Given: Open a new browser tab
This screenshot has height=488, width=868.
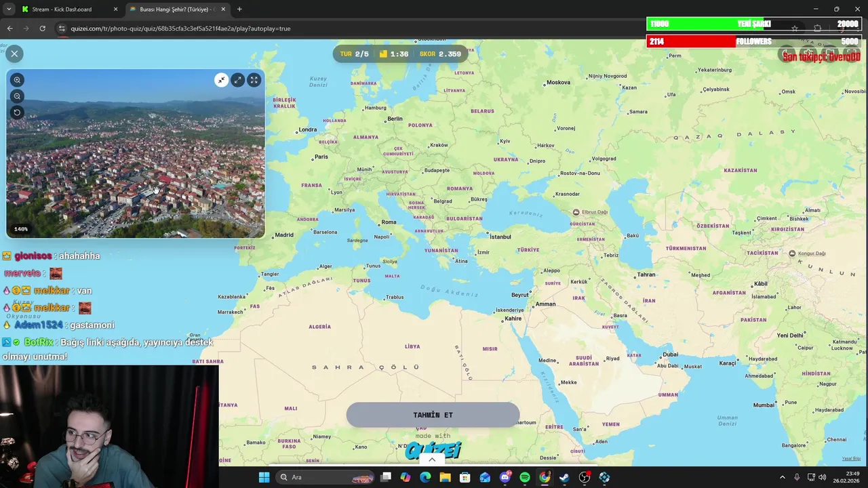Looking at the screenshot, I should click(x=239, y=9).
